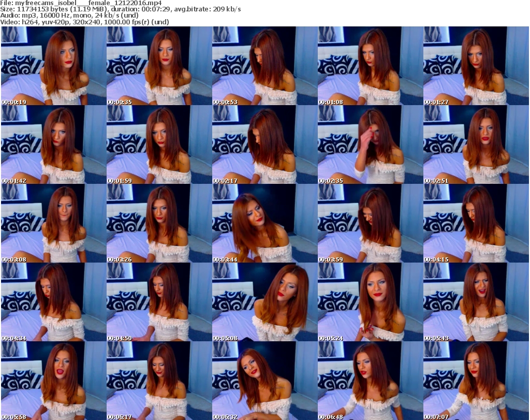Select the "avg.bitrate: 209 kb/s" text
The height and width of the screenshot is (420, 530).
208,9
